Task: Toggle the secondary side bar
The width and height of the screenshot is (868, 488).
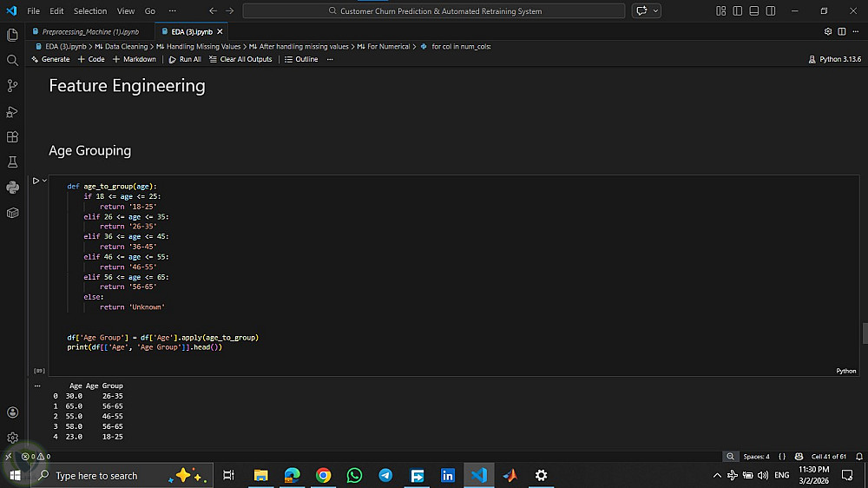Action: click(x=771, y=10)
